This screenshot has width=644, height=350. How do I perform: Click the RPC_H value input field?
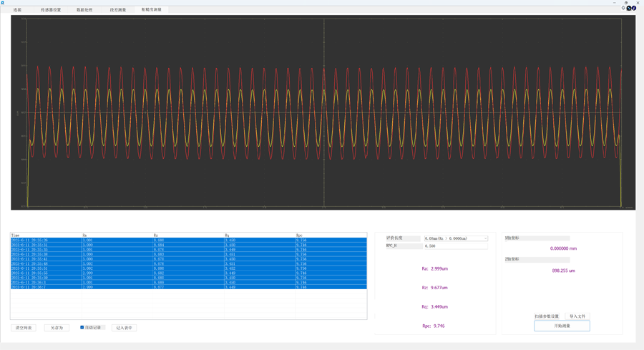pos(455,246)
